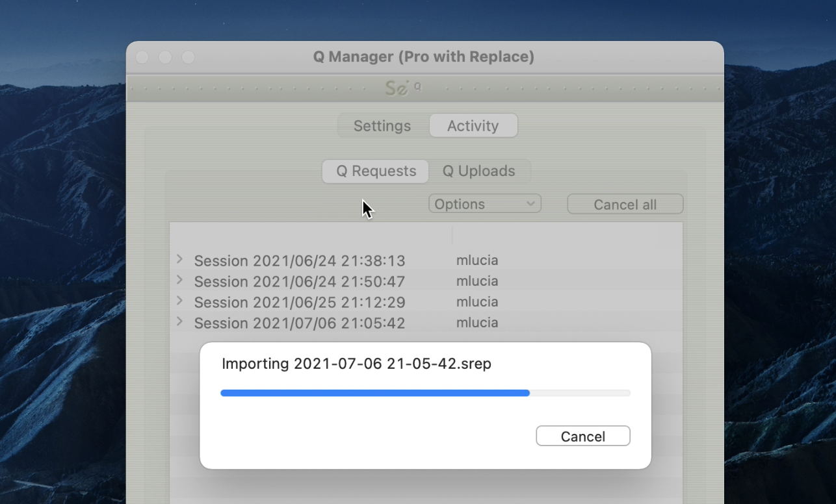Select the Session 2021/07/06 21:05:42 row label

pos(299,323)
